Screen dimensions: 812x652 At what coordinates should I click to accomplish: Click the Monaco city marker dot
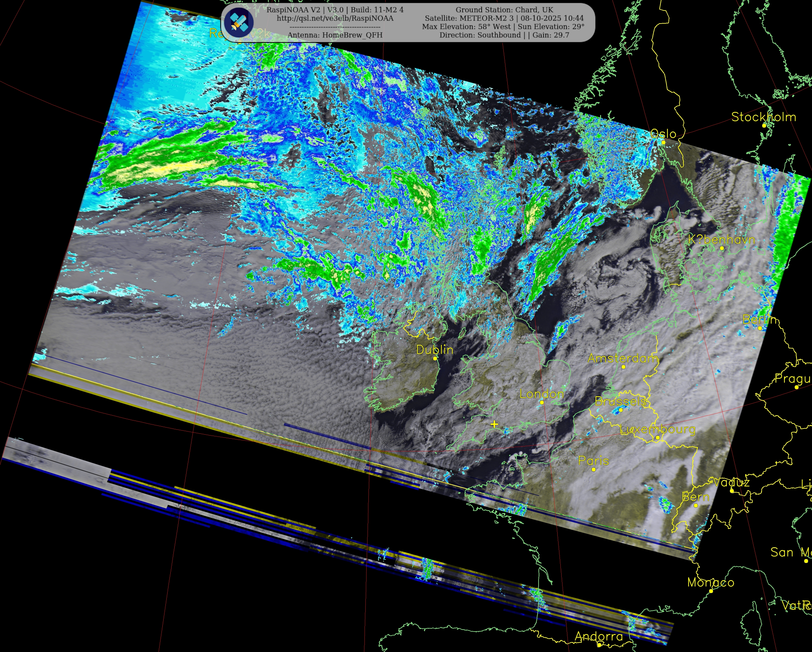[711, 591]
